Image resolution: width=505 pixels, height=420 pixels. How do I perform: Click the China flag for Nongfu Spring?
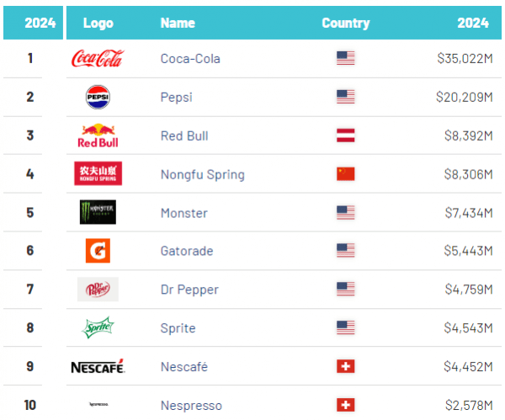pyautogui.click(x=346, y=174)
